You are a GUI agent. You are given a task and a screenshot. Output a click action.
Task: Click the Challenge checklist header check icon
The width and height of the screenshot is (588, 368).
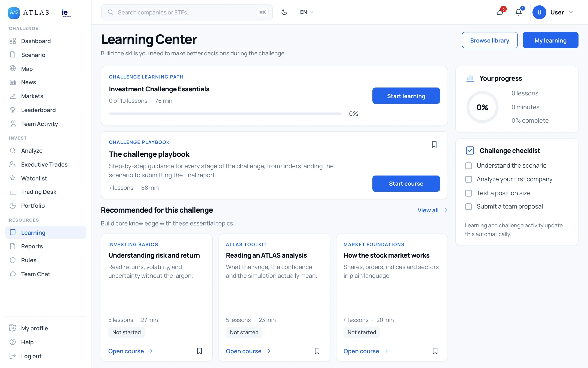pyautogui.click(x=470, y=150)
